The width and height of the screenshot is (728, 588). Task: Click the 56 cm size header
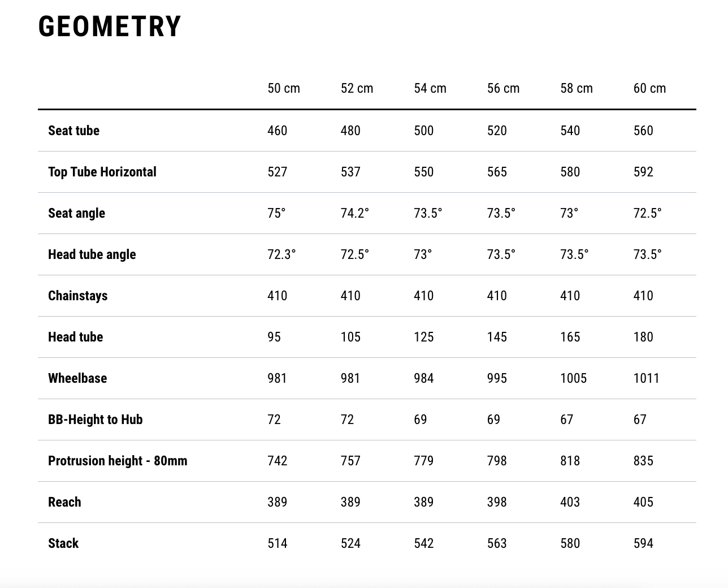pos(503,88)
